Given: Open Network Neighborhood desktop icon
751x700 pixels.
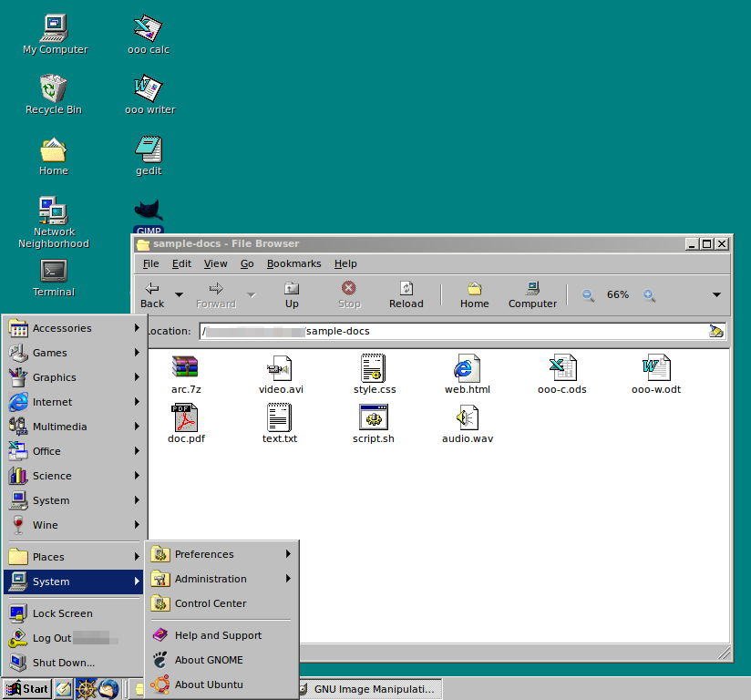Looking at the screenshot, I should [54, 222].
